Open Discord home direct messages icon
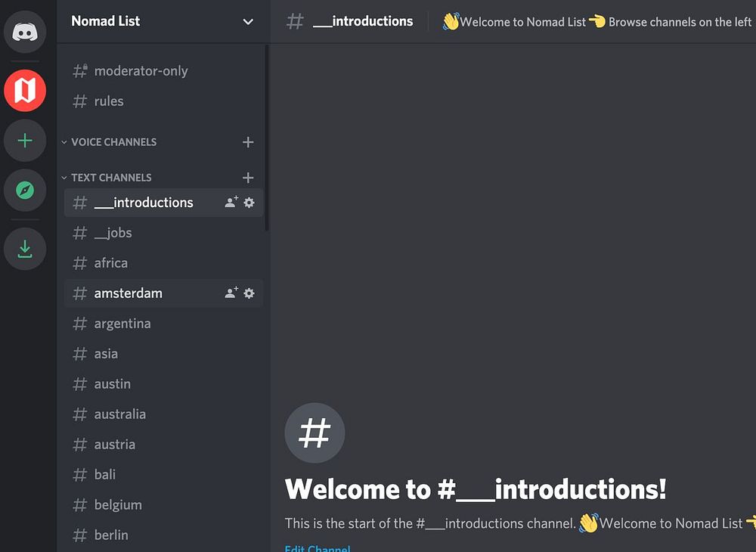This screenshot has width=756, height=552. coord(25,32)
